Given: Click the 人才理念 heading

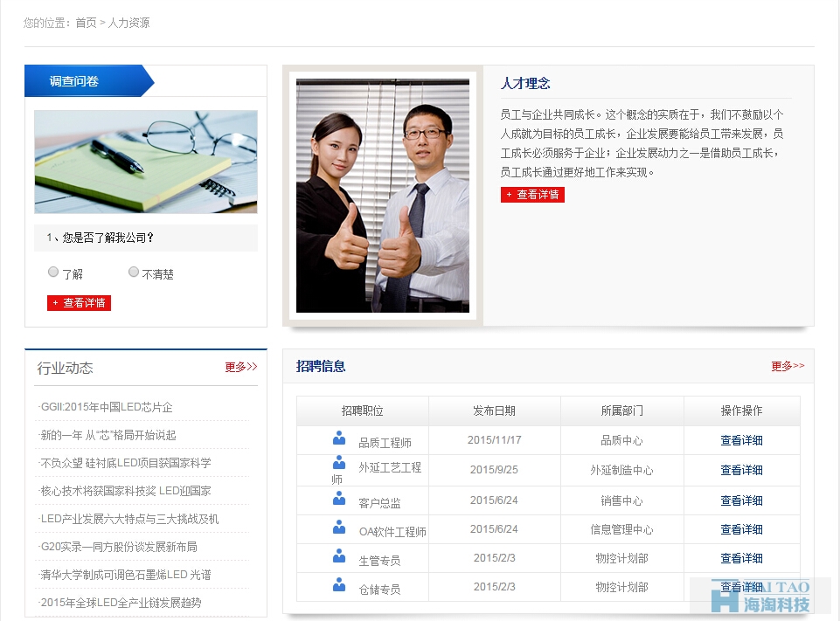Looking at the screenshot, I should click(x=525, y=84).
